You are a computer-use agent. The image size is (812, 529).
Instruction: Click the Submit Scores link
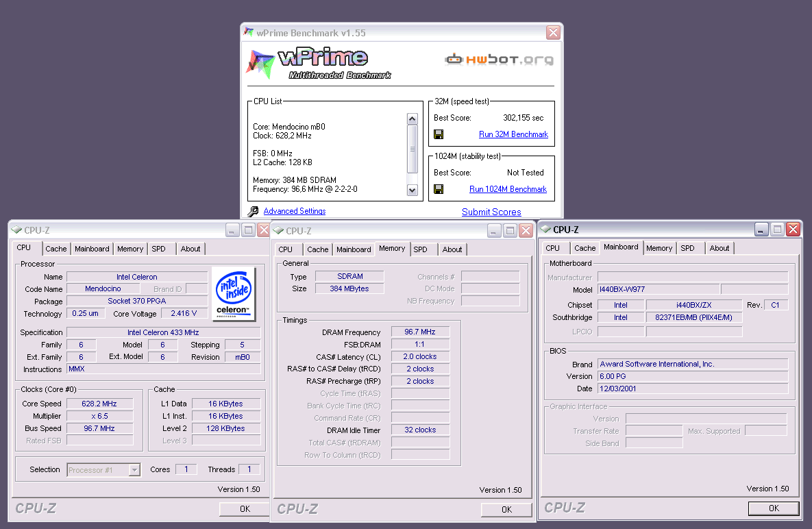click(x=491, y=212)
